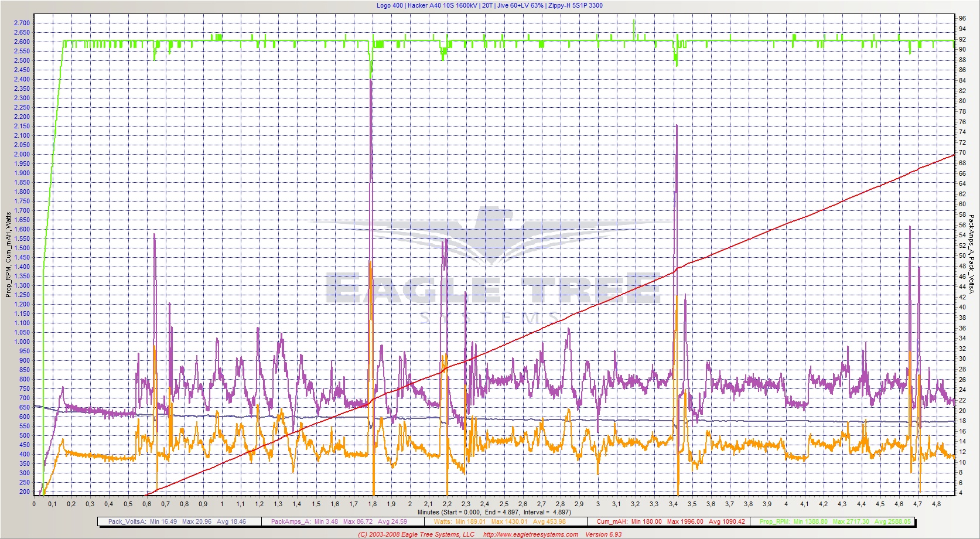Click the right vertical axis title PackAmps_A, Pack_VoltsA

[971, 254]
